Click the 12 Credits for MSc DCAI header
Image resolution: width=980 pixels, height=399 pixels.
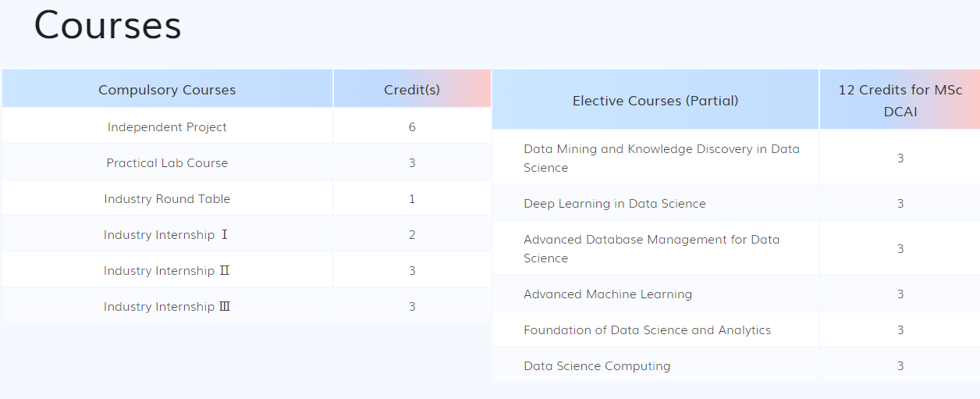(900, 101)
